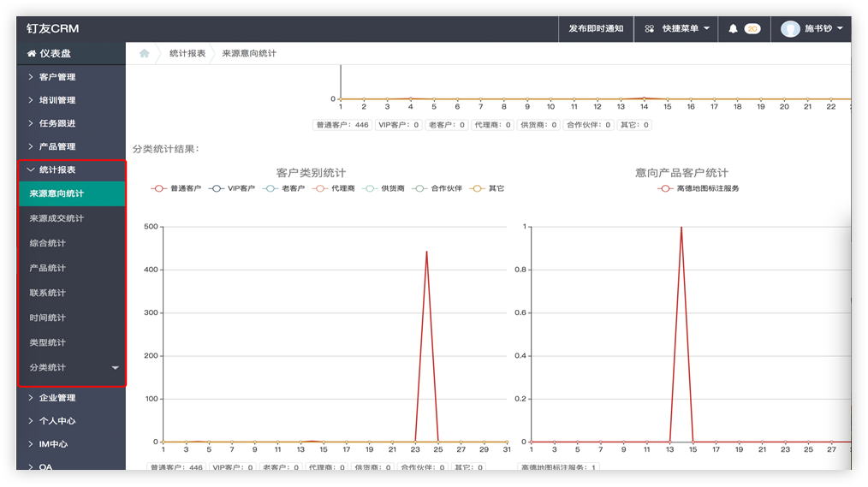Viewport: 868px width, 487px height.
Task: Click 代理商: 0 label under top chart
Action: (x=493, y=125)
